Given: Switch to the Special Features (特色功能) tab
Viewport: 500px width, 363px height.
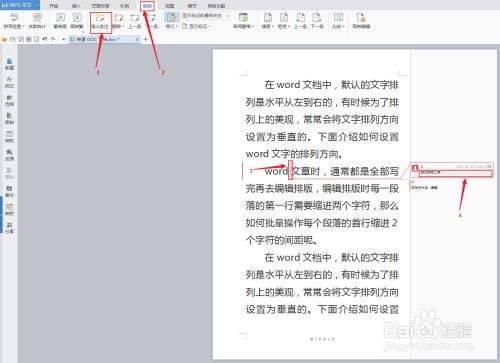Looking at the screenshot, I should [216, 6].
